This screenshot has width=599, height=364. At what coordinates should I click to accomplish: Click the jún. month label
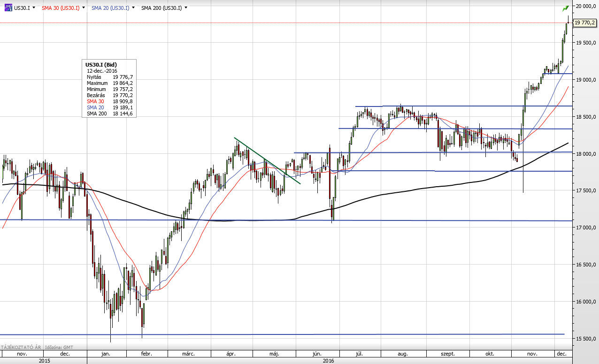[316, 354]
